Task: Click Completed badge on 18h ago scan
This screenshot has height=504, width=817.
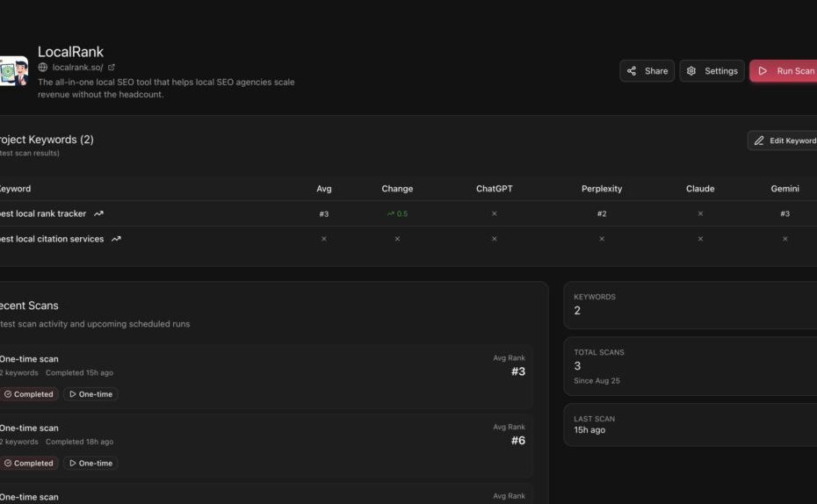Action: point(29,463)
